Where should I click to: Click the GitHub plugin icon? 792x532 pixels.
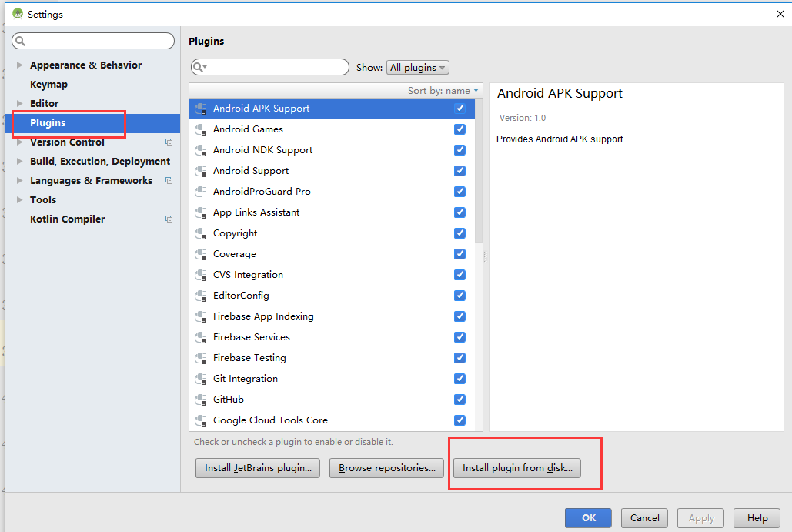pos(201,400)
